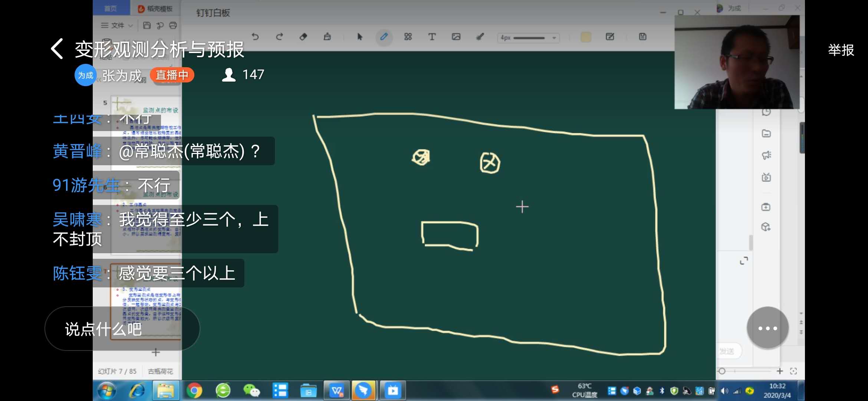Select the pen drawing tool
Viewport: 868px width, 401px height.
coord(384,37)
